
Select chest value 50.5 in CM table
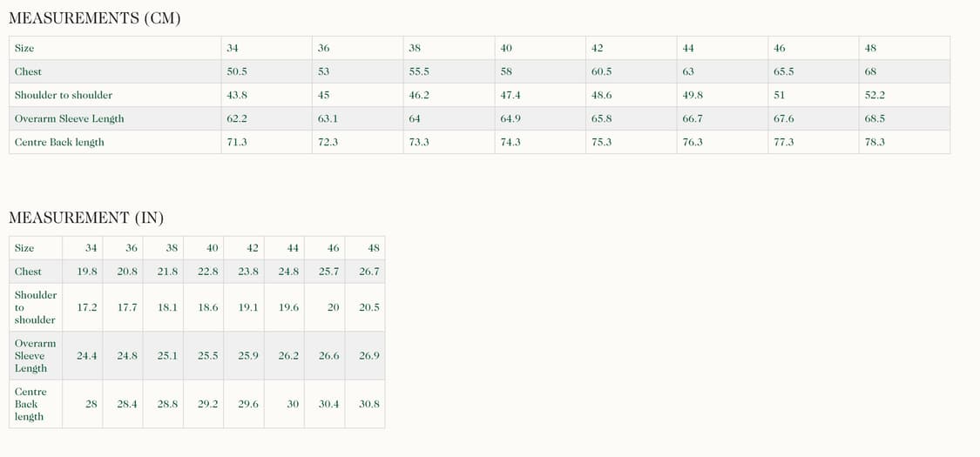(237, 71)
